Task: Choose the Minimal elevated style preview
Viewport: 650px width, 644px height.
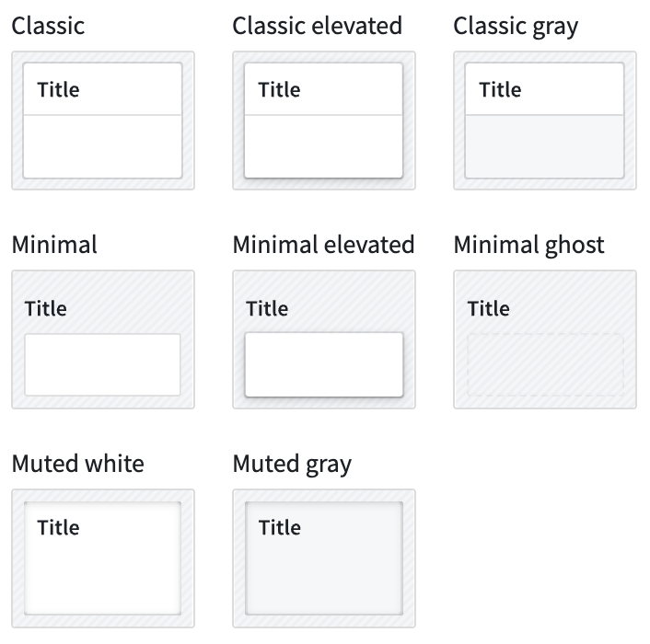Action: [x=324, y=339]
